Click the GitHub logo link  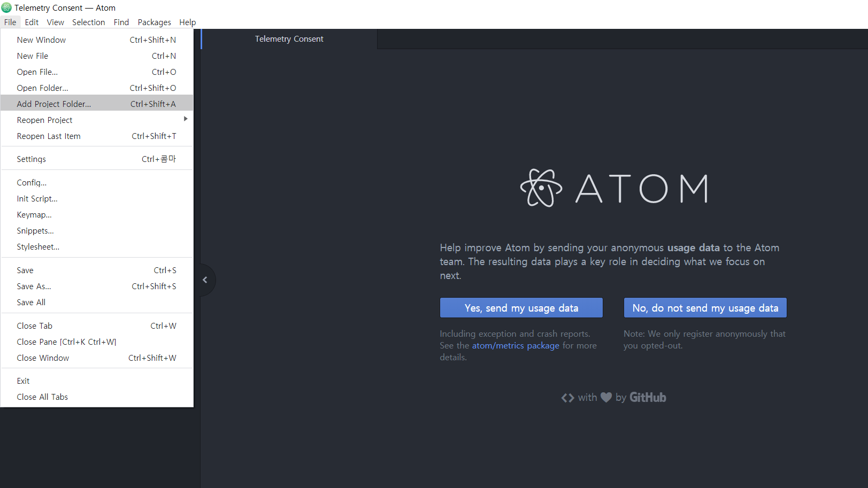coord(648,397)
